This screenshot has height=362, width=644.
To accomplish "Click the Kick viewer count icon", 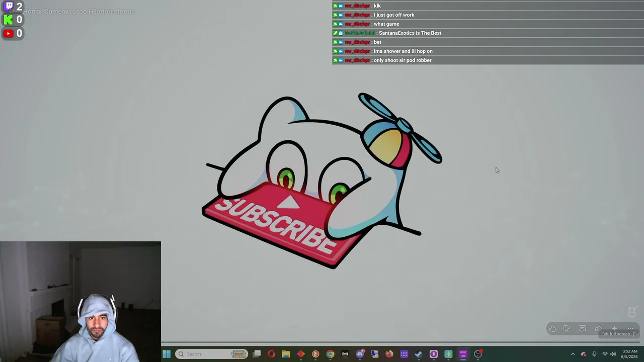I will (x=9, y=20).
